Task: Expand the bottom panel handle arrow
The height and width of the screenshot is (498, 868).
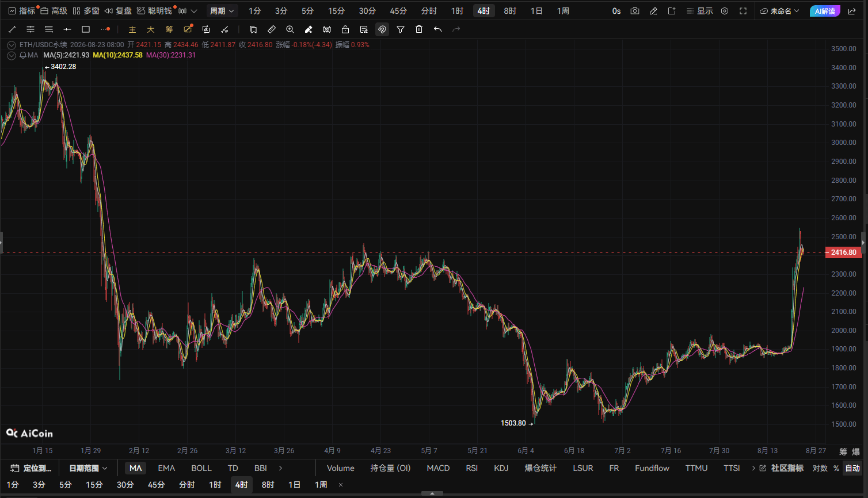Action: (433, 493)
